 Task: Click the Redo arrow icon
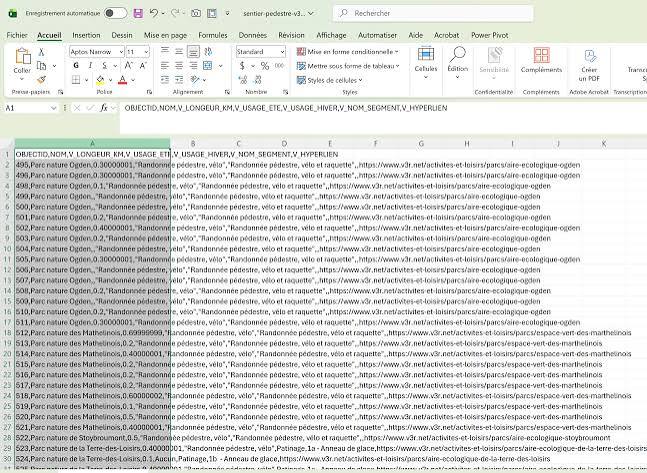tap(175, 13)
